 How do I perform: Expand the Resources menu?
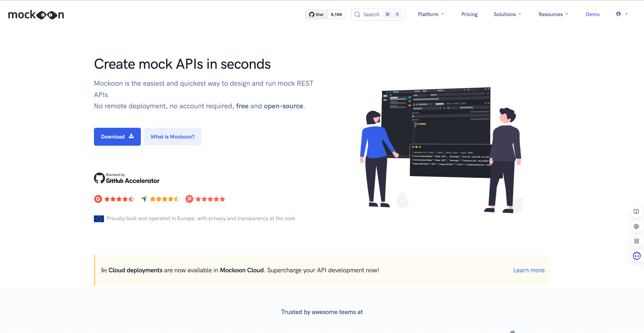click(553, 14)
